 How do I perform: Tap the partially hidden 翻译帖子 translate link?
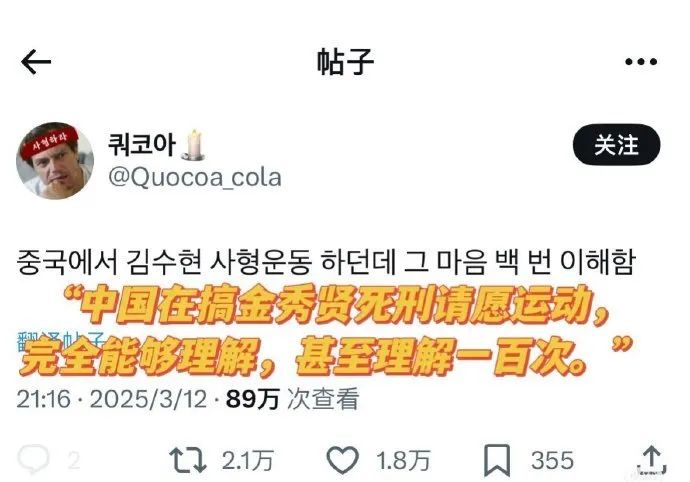point(61,340)
